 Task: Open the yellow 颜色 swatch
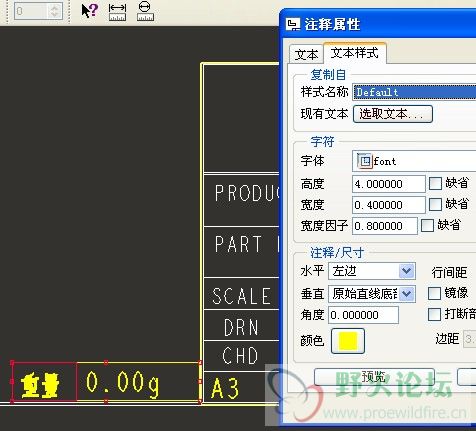[348, 341]
